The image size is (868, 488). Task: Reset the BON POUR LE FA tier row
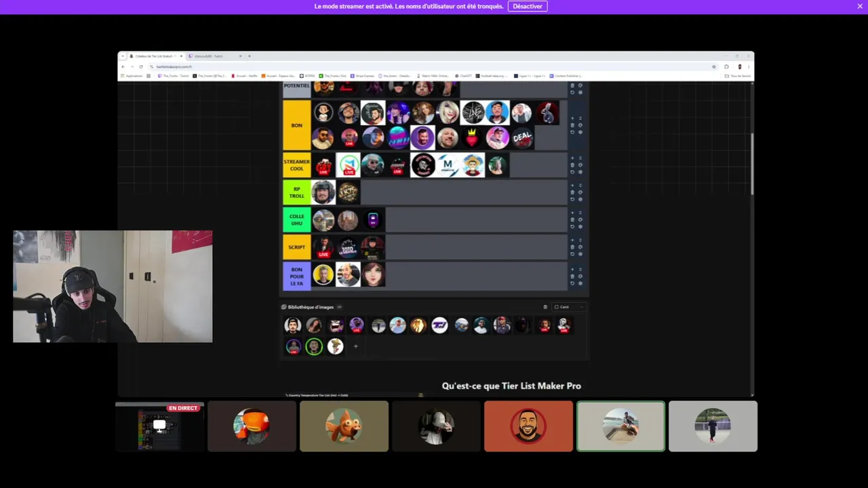[x=572, y=283]
